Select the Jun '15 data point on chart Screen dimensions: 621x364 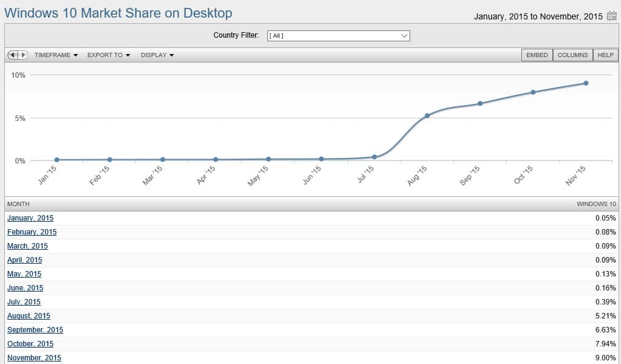(321, 159)
